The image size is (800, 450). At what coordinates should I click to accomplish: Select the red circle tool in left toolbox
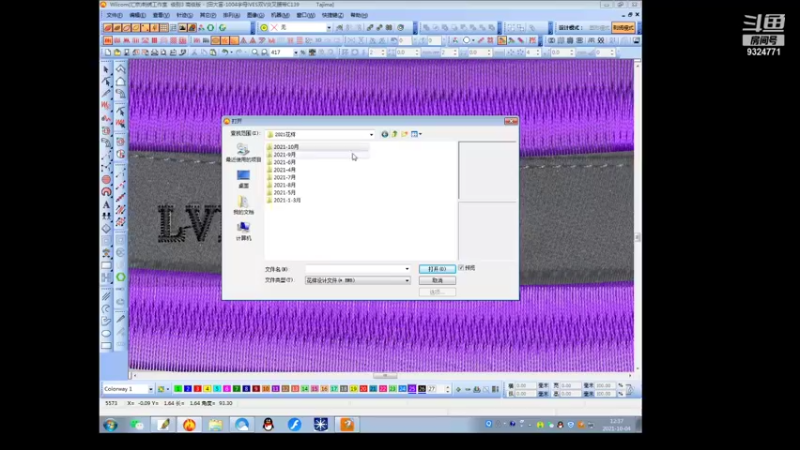(x=106, y=180)
